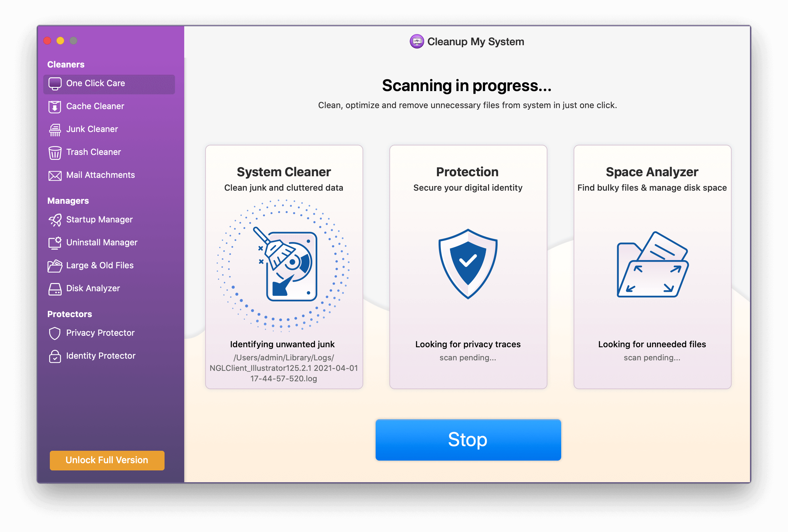This screenshot has height=532, width=788.
Task: Expand the Cleaners section
Action: pyautogui.click(x=65, y=64)
